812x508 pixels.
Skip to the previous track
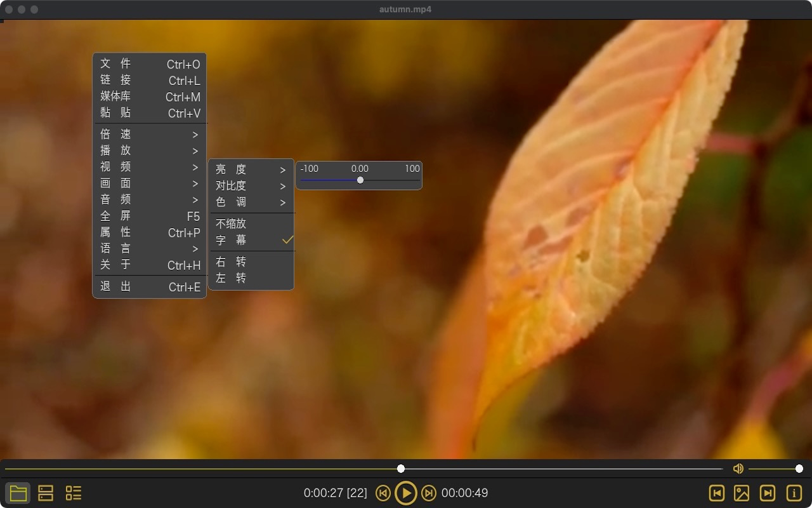tap(383, 493)
